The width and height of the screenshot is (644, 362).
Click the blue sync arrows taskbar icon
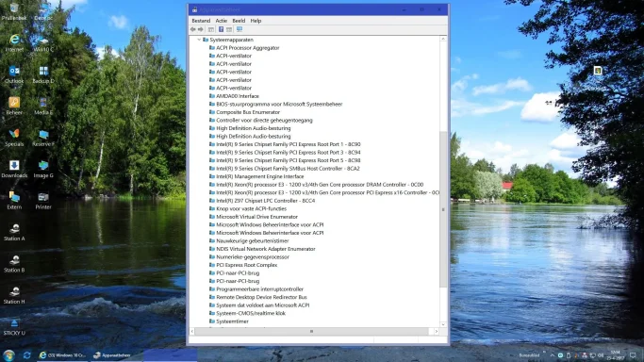pos(26,355)
